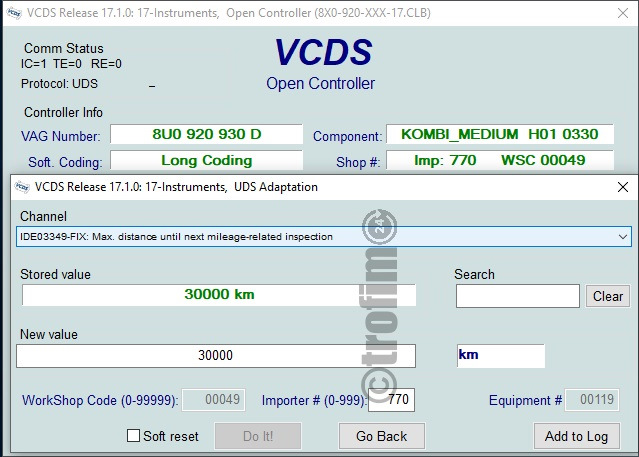The width and height of the screenshot is (639, 457).
Task: Click the Controller Info label
Action: coord(63,113)
